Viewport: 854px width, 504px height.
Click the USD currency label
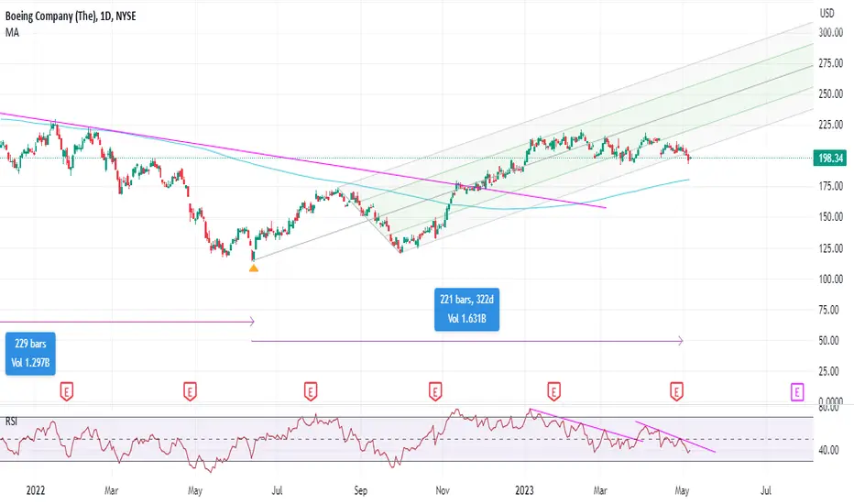pyautogui.click(x=827, y=13)
